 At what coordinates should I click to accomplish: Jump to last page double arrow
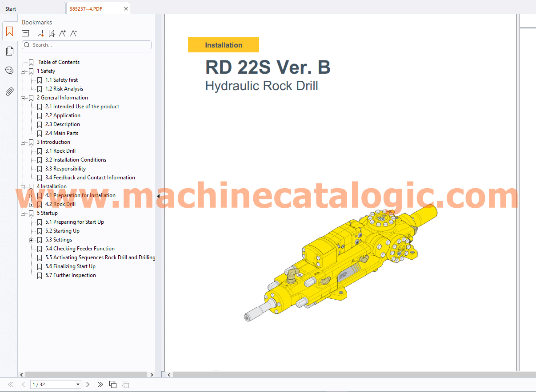click(x=100, y=384)
